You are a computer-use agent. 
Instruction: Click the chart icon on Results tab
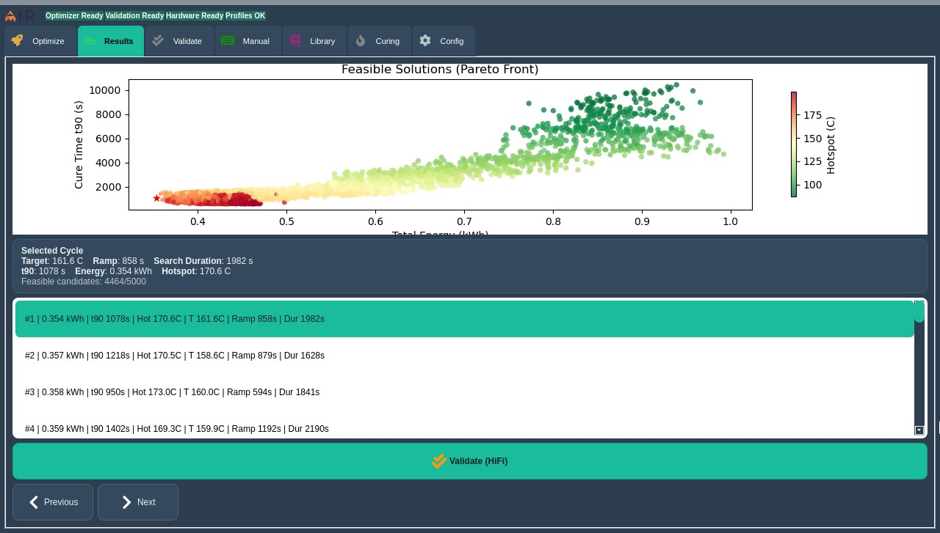90,41
